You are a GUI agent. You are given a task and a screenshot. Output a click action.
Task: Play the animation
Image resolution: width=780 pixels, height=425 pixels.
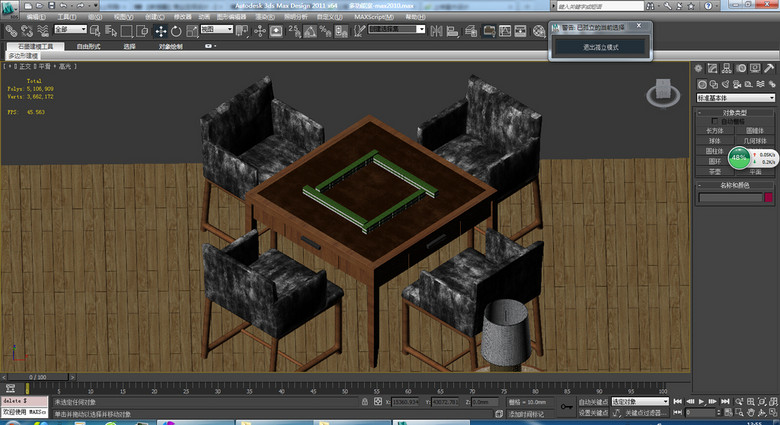pyautogui.click(x=701, y=402)
